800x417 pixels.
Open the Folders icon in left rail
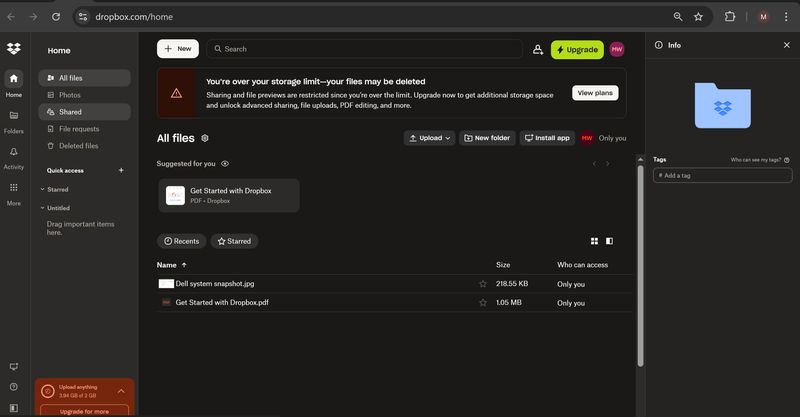click(14, 115)
